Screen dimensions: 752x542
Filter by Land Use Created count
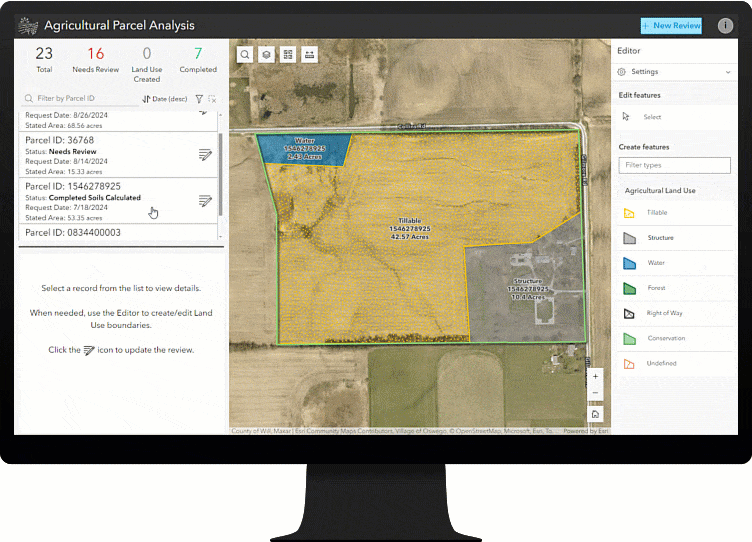click(x=147, y=64)
